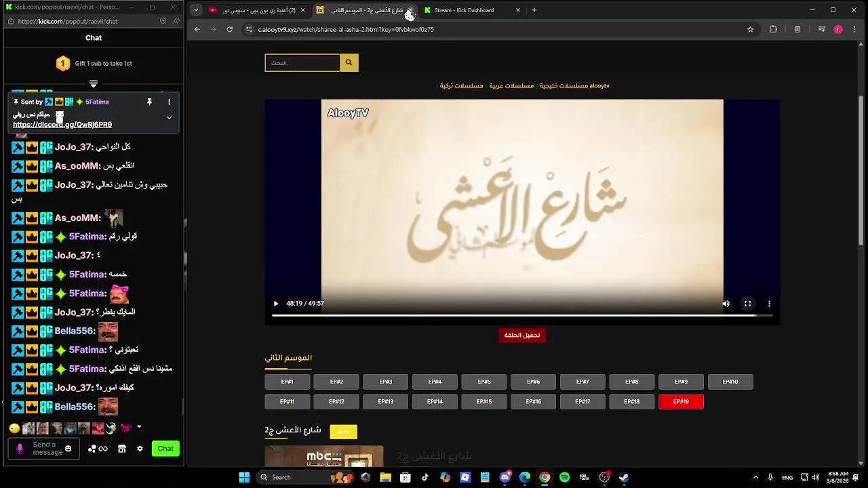Click the Chrome address bar URL
The width and height of the screenshot is (868, 488).
[x=346, y=29]
